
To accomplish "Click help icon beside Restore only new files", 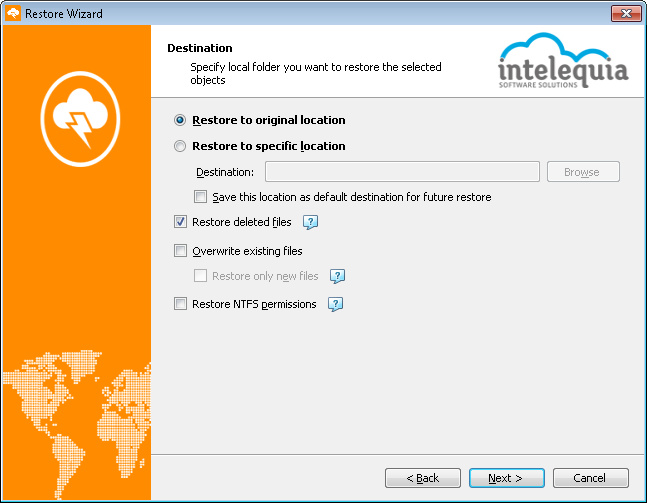I will tap(337, 276).
